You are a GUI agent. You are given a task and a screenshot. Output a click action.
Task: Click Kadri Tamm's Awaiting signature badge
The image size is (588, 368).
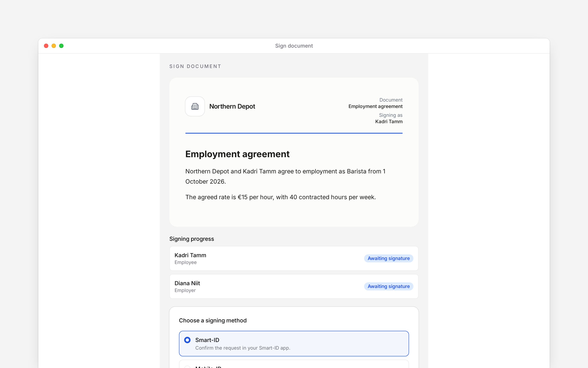(x=388, y=258)
